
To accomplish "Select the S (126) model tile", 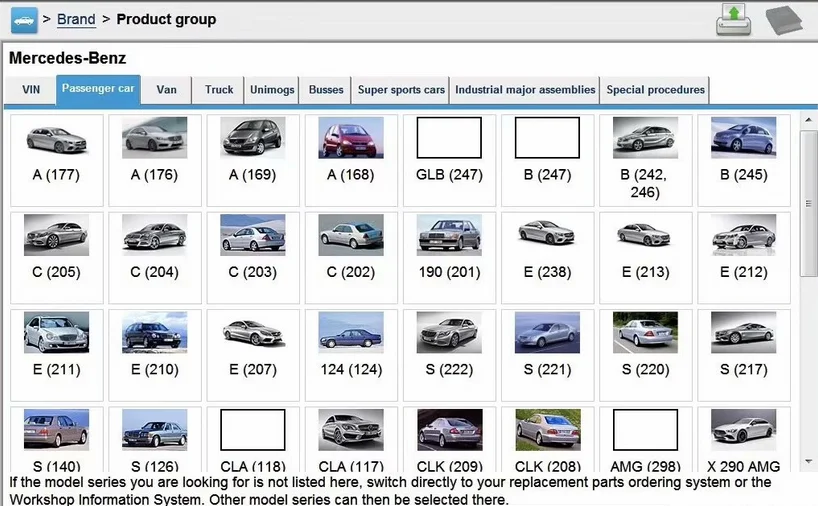I will (x=154, y=439).
